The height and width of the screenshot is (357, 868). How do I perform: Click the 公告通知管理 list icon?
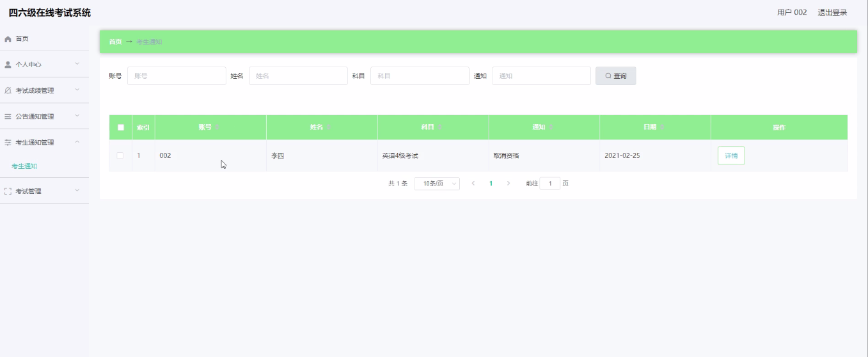tap(8, 116)
